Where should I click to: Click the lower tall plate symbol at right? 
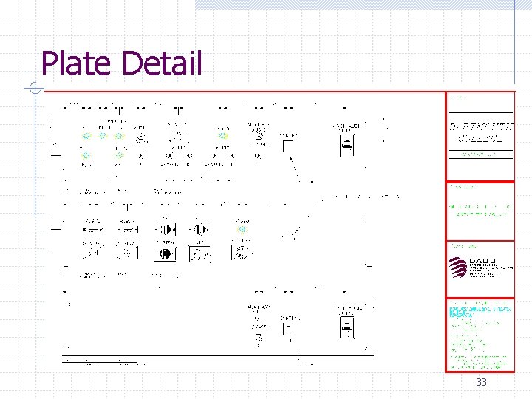(x=347, y=327)
